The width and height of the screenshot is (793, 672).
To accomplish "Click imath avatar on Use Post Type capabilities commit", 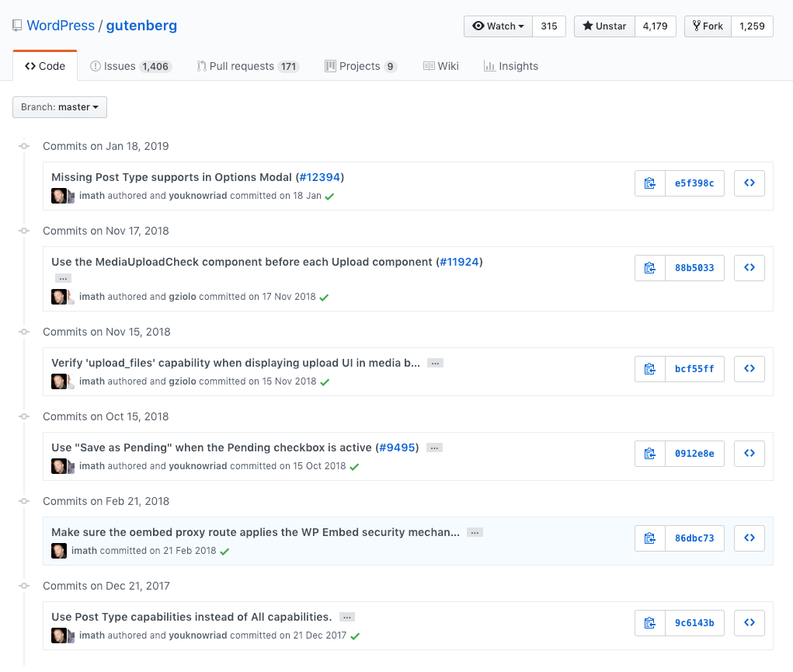I will 59,635.
